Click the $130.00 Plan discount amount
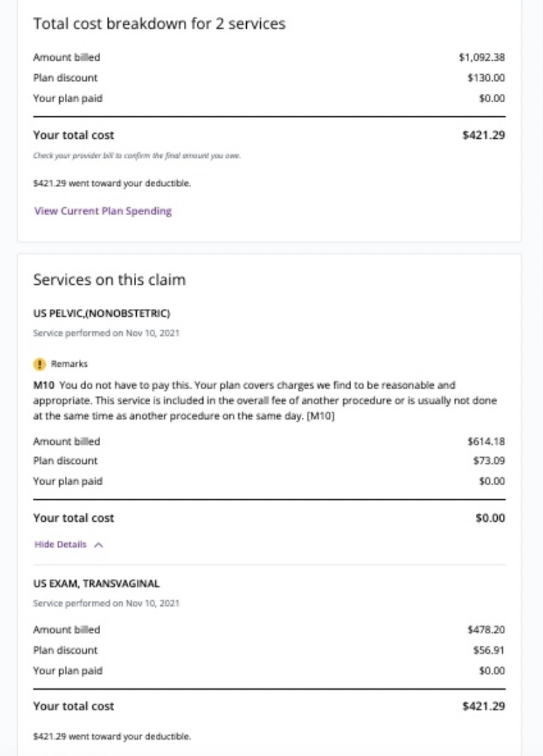Screen dimensions: 543x756 point(488,78)
